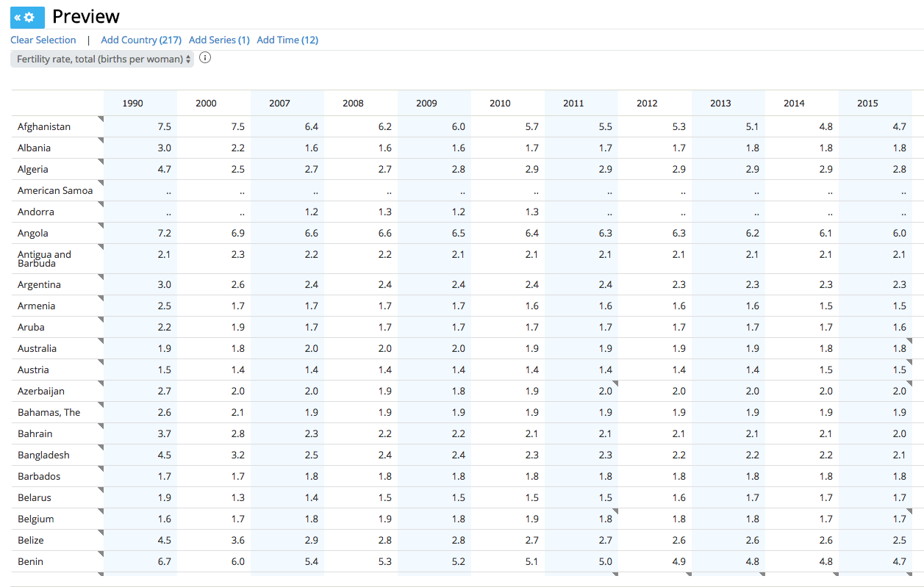Screen dimensions: 924x587
Task: Click the Bahrain row label
Action: 35,433
